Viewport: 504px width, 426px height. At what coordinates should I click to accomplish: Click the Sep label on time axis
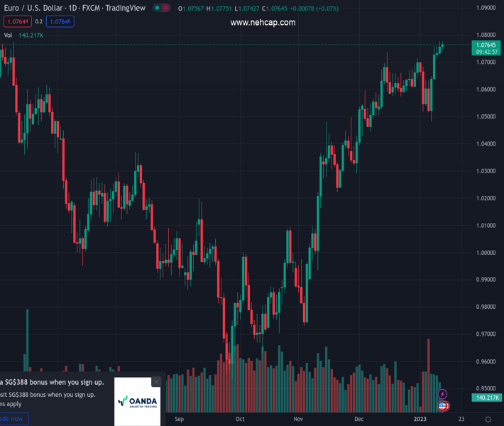[179, 420]
